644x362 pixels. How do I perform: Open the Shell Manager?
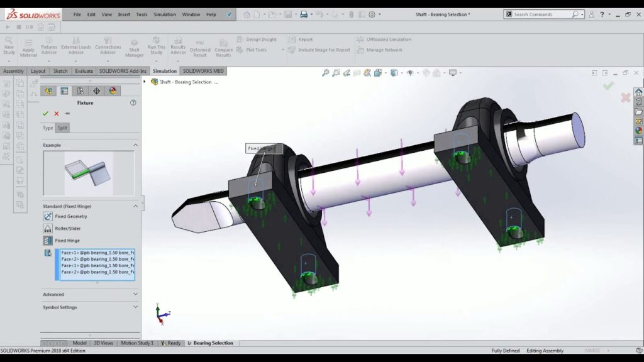[x=135, y=48]
